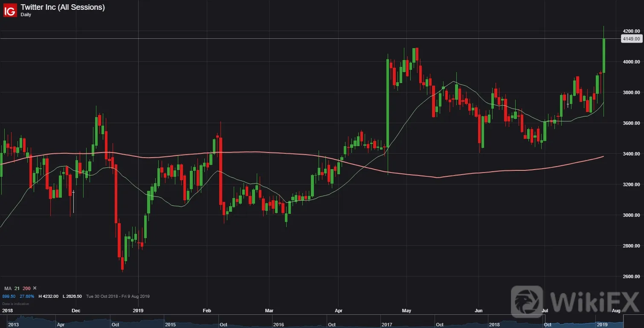Click the 899.50 change value
The width and height of the screenshot is (644, 328).
tap(9, 296)
